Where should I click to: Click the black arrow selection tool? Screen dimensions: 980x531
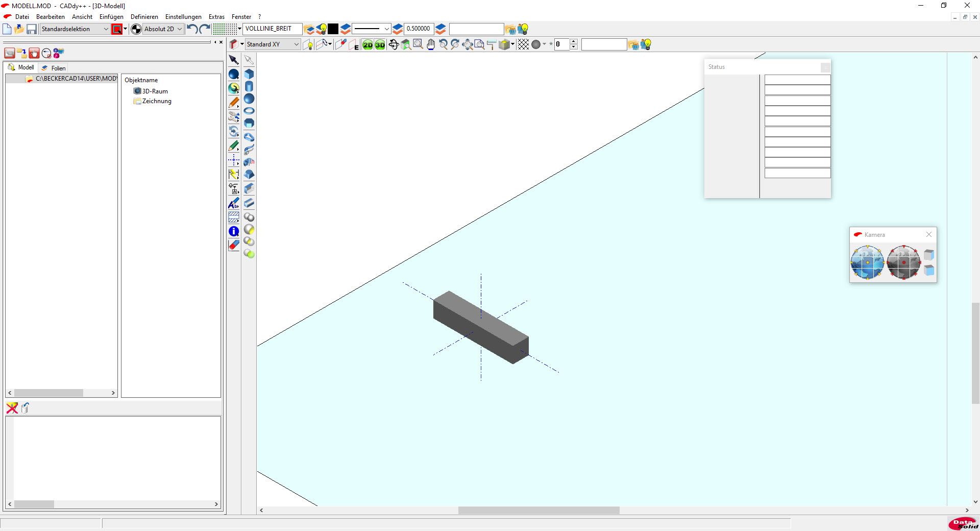coord(234,60)
